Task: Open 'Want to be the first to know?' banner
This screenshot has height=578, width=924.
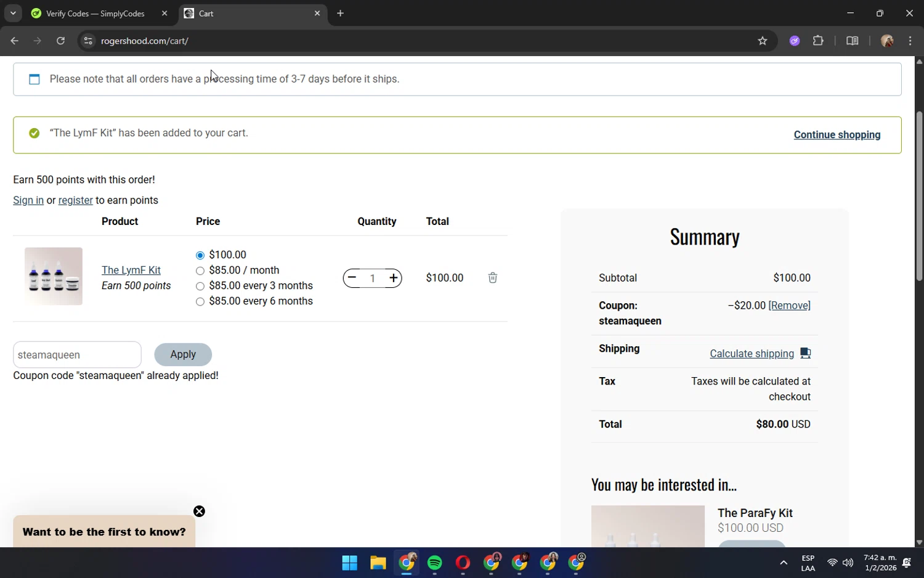Action: pyautogui.click(x=104, y=532)
